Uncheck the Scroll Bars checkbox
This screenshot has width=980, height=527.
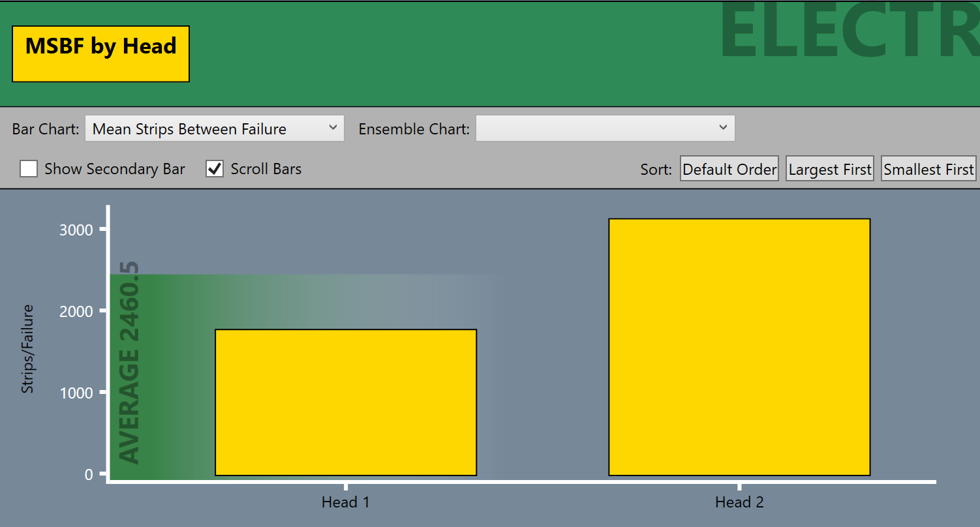tap(215, 169)
